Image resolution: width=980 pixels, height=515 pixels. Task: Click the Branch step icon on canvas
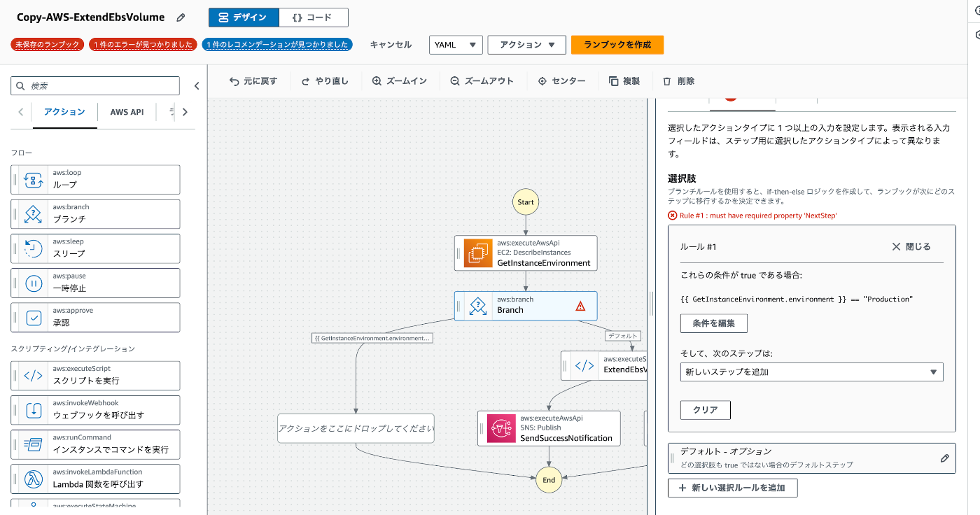478,306
